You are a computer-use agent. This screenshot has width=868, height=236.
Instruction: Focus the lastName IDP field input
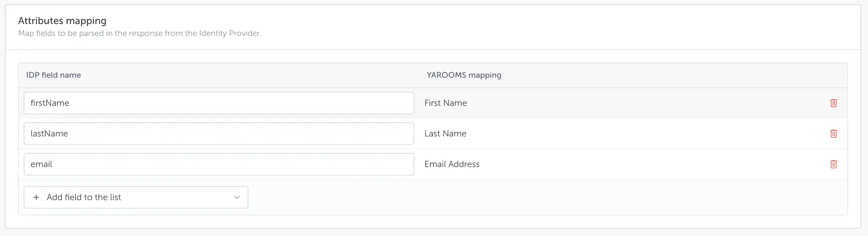pyautogui.click(x=219, y=134)
